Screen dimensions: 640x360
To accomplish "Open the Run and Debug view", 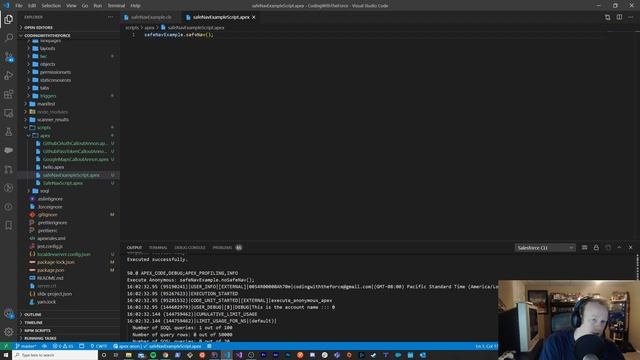I will coord(9,76).
